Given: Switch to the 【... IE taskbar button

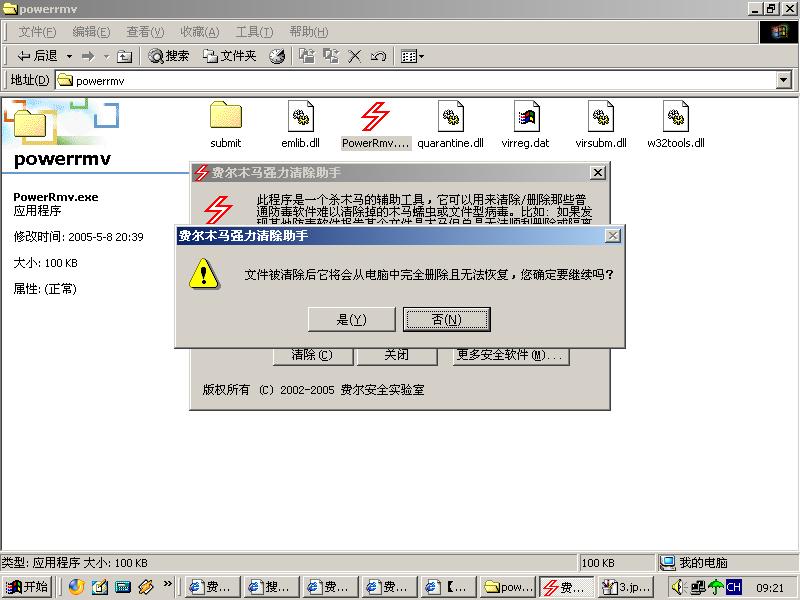Looking at the screenshot, I should pos(448,587).
